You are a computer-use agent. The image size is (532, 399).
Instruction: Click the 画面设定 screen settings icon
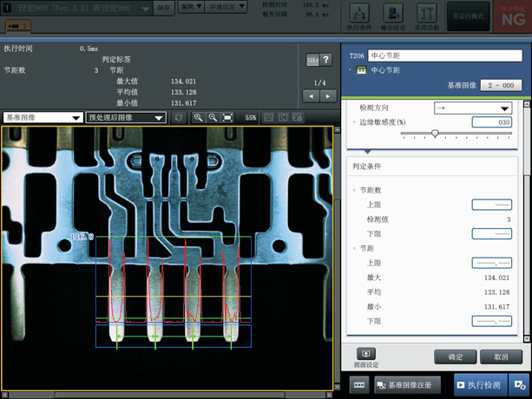pyautogui.click(x=365, y=355)
